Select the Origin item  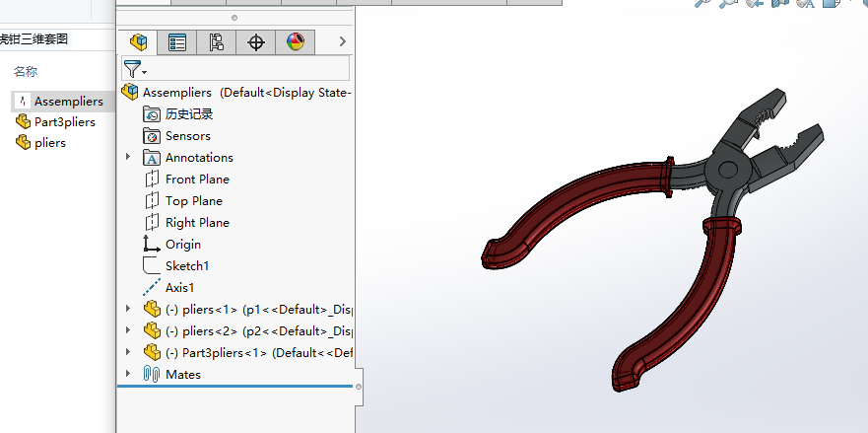[x=183, y=245]
